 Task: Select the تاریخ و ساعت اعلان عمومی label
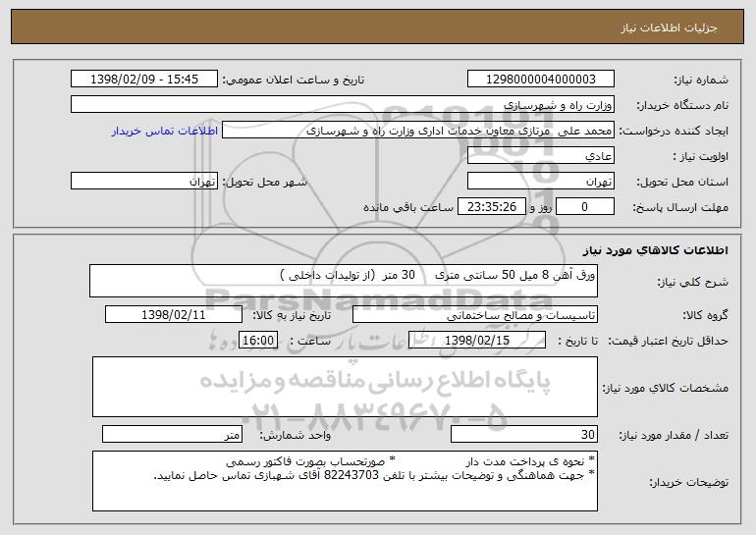coord(294,80)
